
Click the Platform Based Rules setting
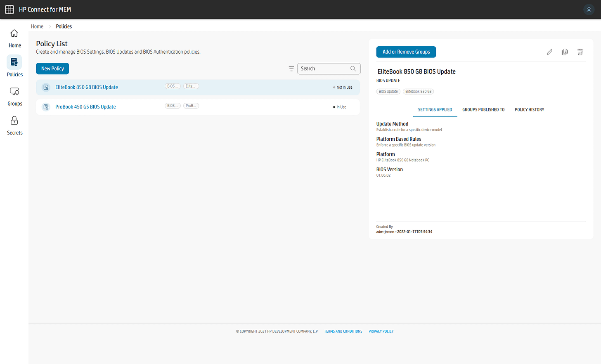(399, 139)
